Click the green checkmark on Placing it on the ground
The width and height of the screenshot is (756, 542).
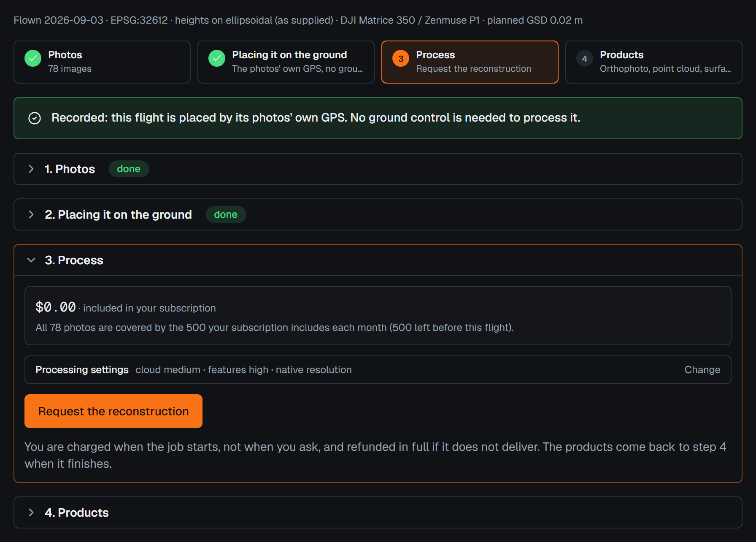(x=217, y=58)
